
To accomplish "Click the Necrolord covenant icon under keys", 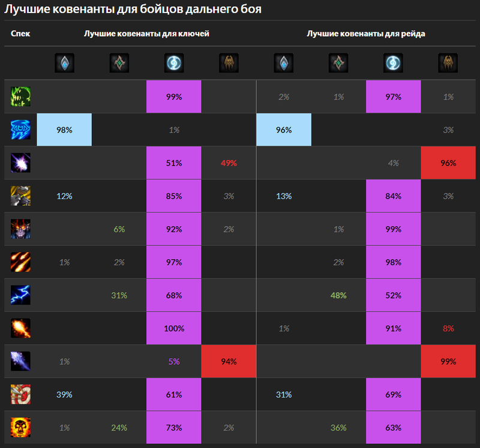I will pyautogui.click(x=119, y=62).
